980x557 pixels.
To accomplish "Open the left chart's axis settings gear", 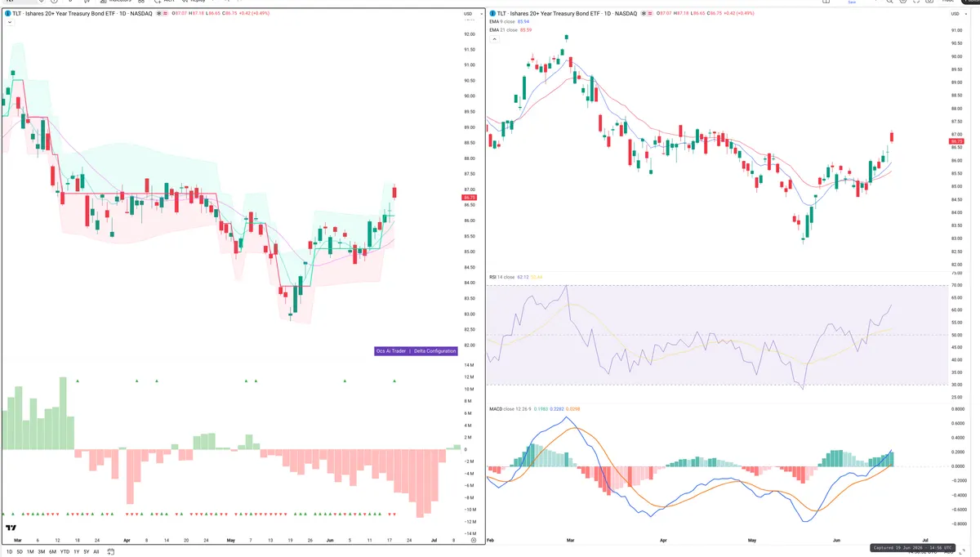I will pos(474,541).
